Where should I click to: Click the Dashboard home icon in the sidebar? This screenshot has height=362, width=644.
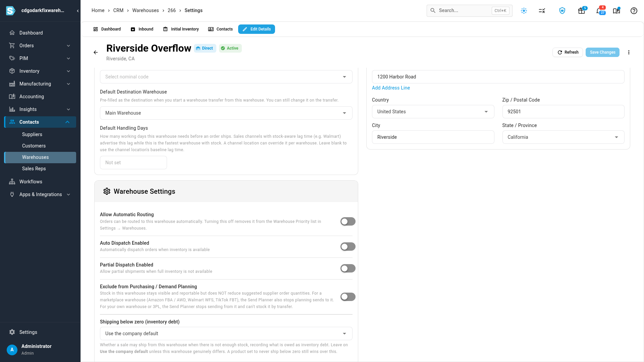[12, 33]
